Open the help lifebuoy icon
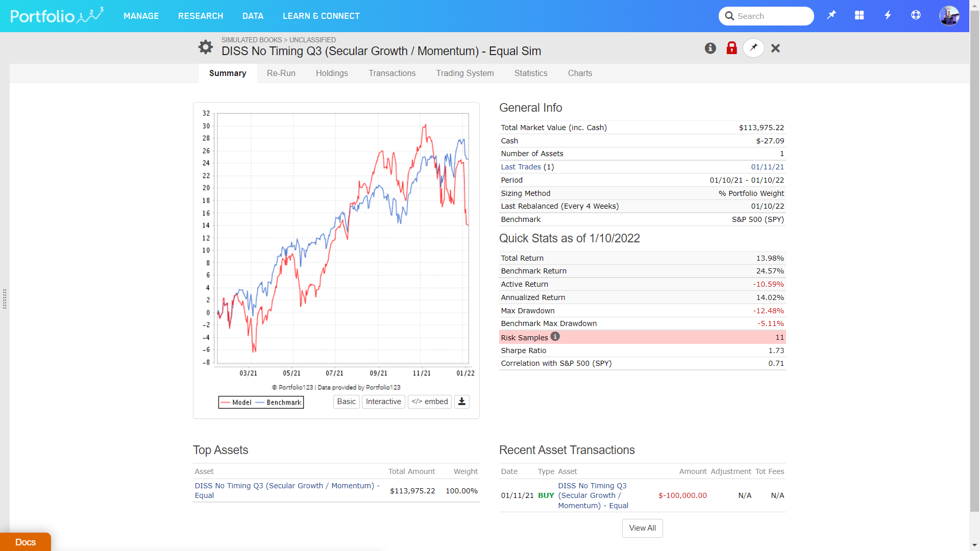Viewport: 980px width, 551px height. click(916, 15)
